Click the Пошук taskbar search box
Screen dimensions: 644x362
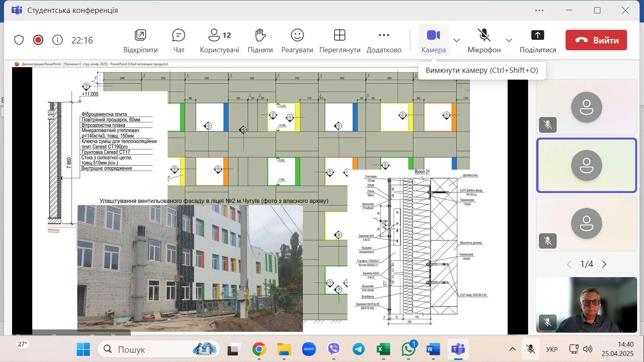(159, 349)
